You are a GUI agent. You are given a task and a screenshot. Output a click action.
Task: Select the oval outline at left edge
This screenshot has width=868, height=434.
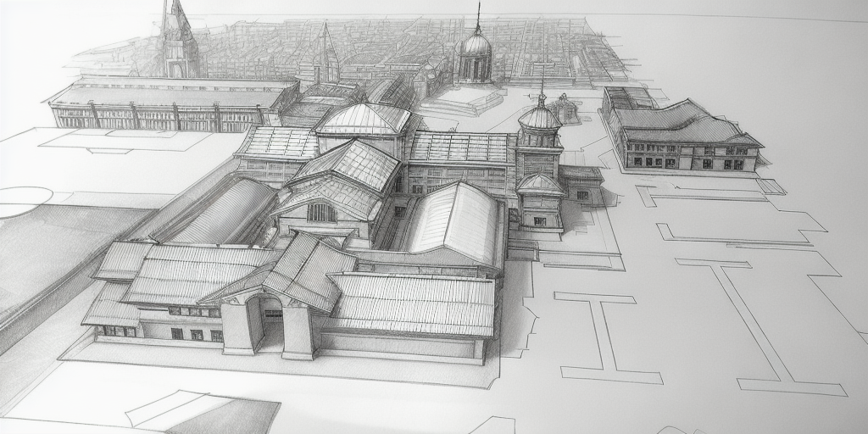point(21,201)
